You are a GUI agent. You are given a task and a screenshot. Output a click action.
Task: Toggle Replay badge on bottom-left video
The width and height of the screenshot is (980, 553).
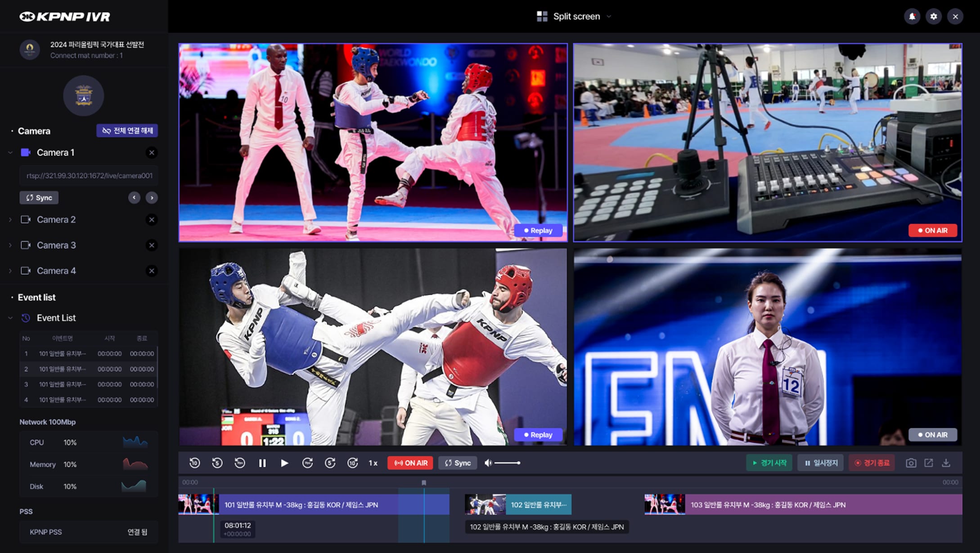coord(539,435)
